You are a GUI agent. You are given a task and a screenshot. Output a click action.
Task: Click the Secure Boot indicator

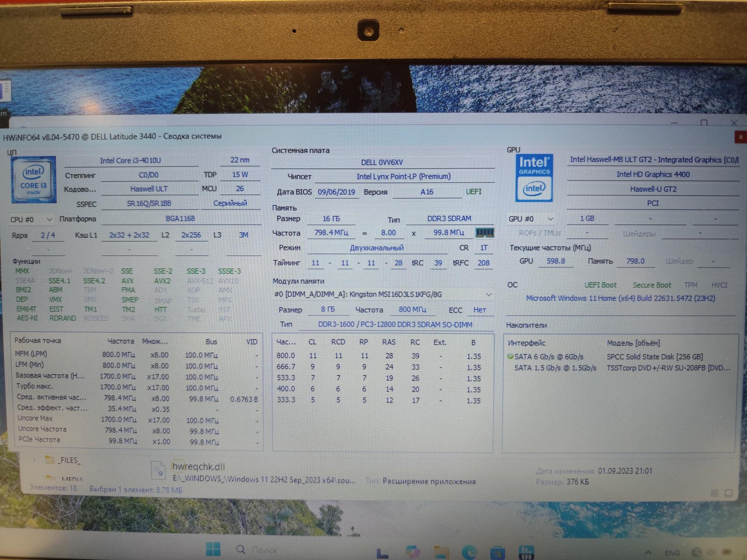click(x=652, y=285)
